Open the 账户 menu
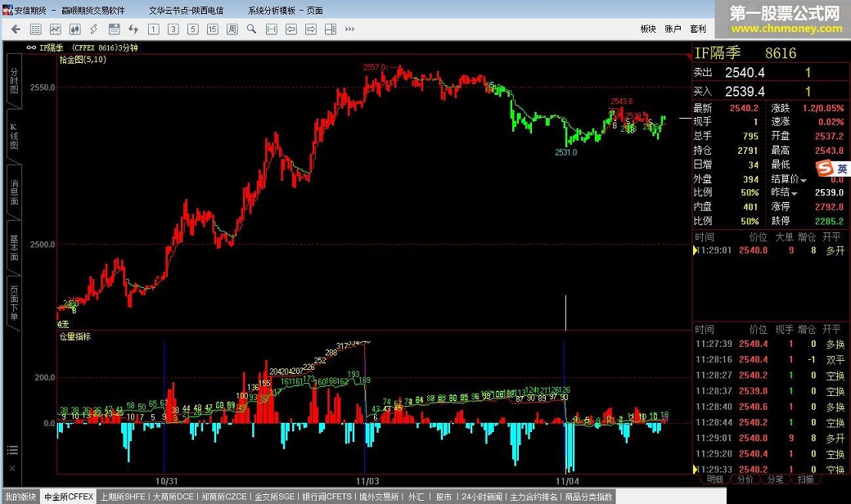 click(x=673, y=29)
